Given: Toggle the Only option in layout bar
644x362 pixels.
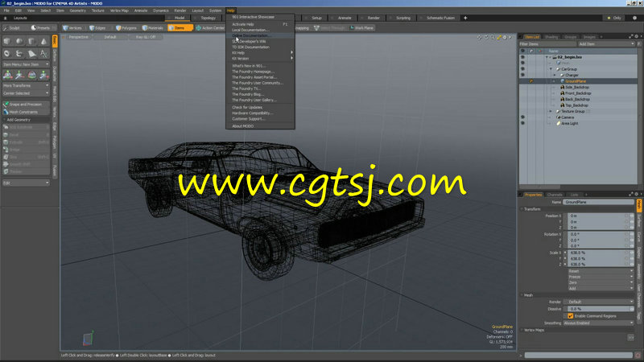Looking at the screenshot, I should click(x=614, y=18).
